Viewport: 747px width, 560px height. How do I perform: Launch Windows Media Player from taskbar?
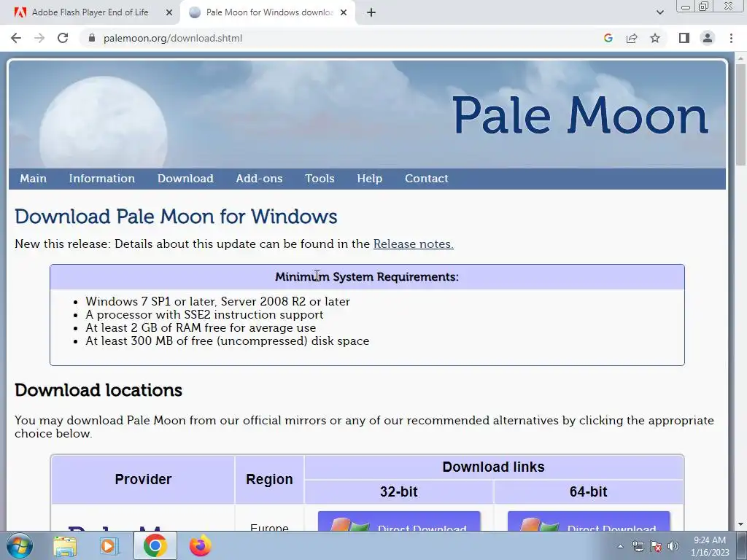pos(109,546)
